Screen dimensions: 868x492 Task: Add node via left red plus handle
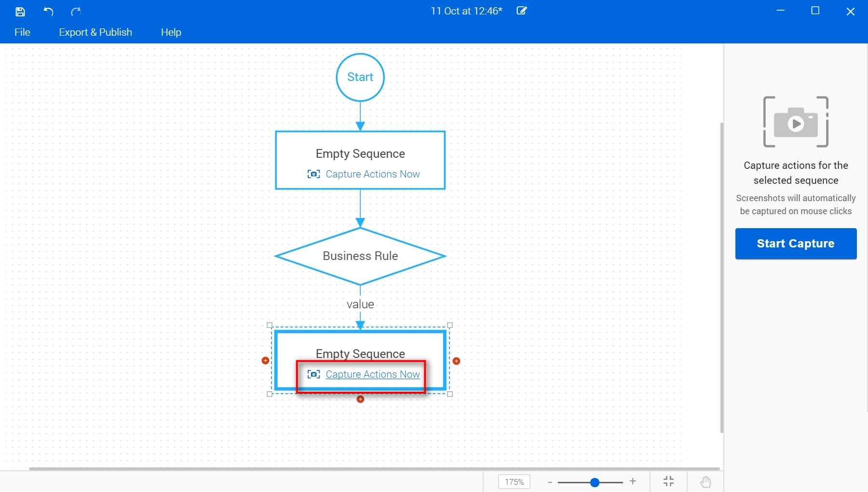(x=265, y=361)
